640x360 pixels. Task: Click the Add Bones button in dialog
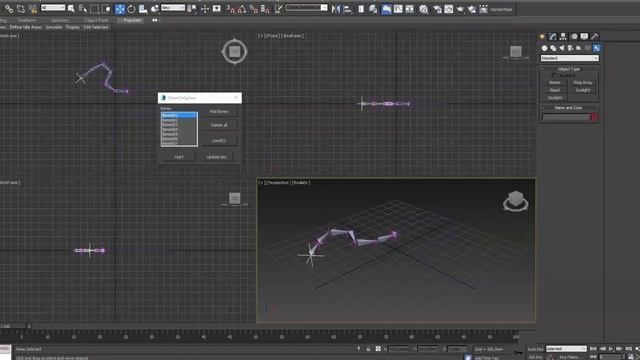219,111
